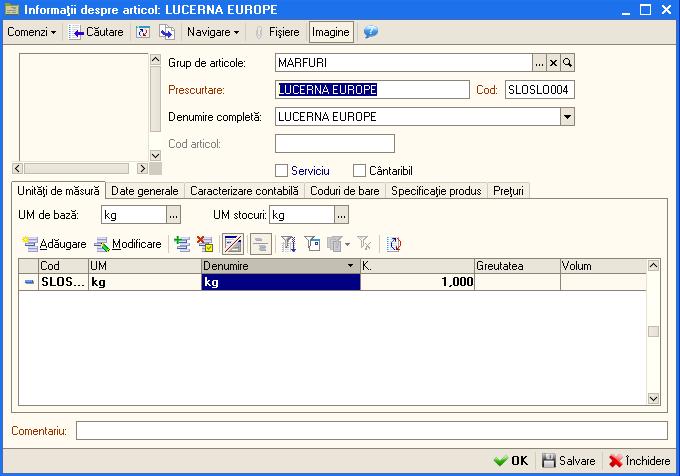
Task: Click the UM column header
Action: pos(145,266)
